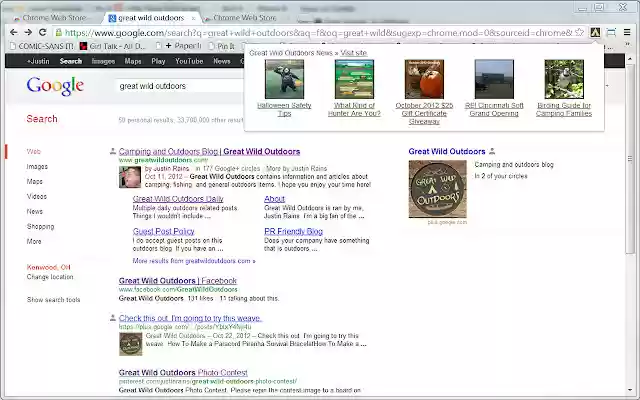Viewport: 640px width, 400px height.
Task: Open the About sitelink
Action: (x=274, y=199)
